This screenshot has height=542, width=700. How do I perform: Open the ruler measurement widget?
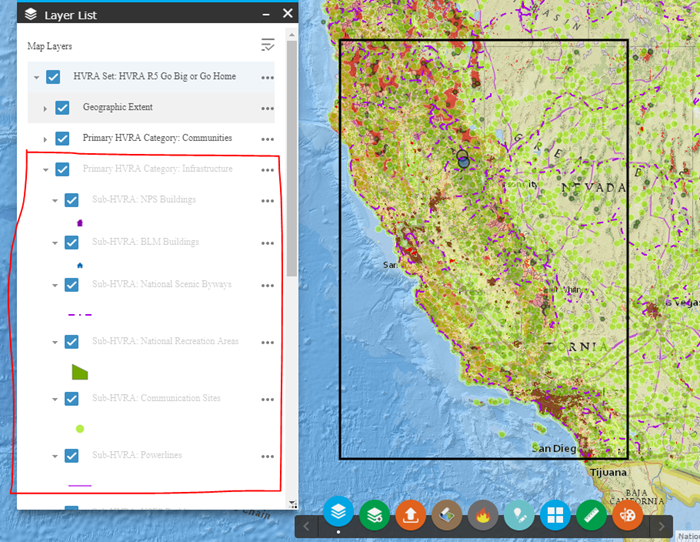(592, 515)
